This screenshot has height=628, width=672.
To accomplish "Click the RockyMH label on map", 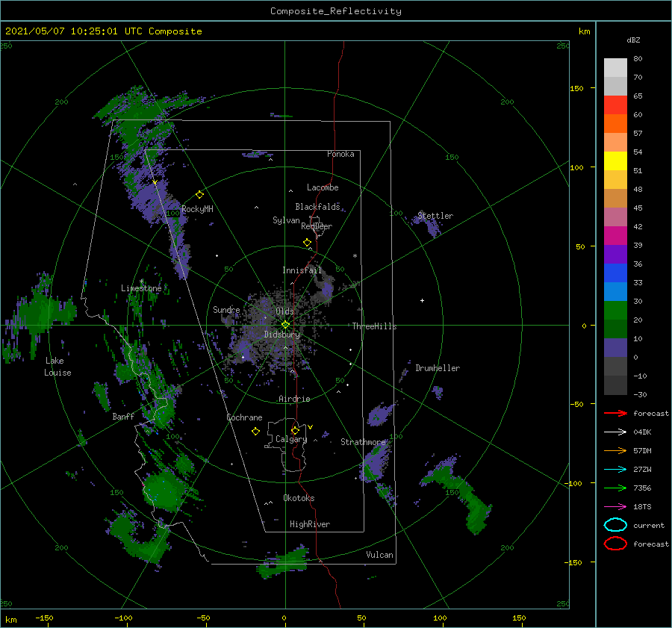I will pos(198,209).
